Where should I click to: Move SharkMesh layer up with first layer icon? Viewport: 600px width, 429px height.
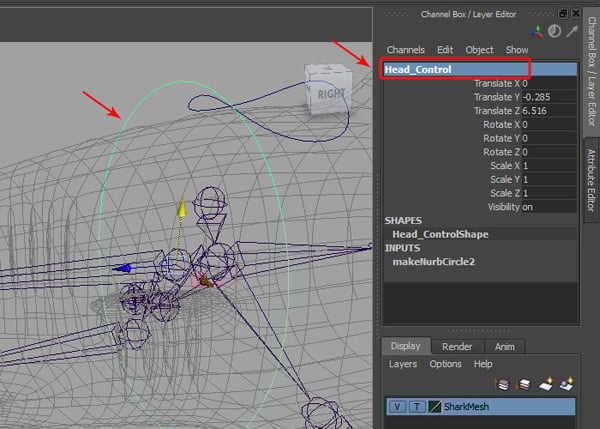pos(504,383)
